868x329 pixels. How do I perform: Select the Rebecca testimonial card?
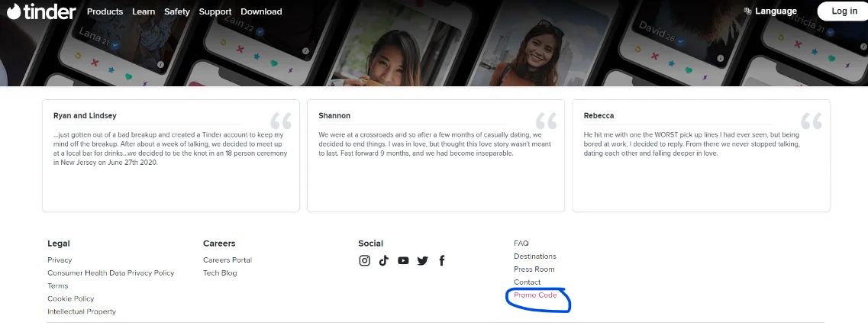(702, 156)
